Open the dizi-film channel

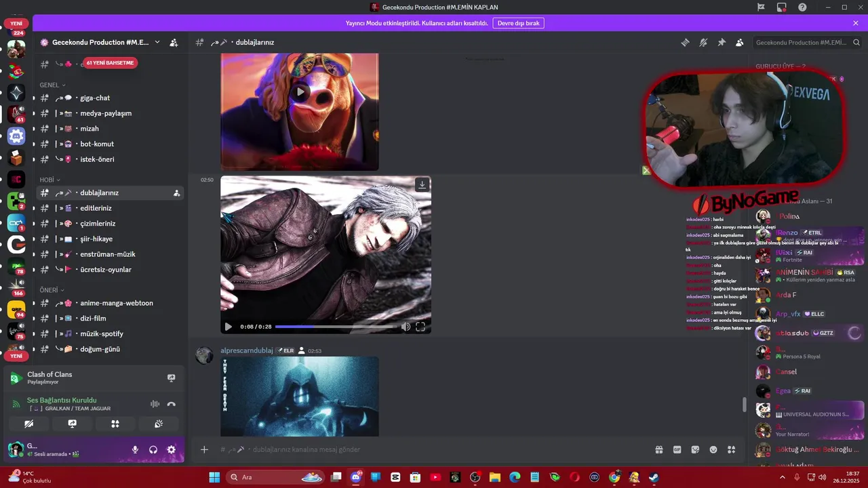(x=110, y=319)
